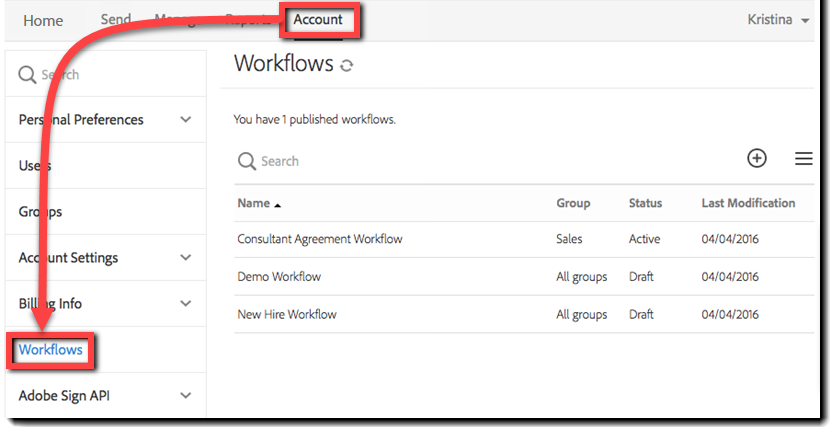Screen dimensions: 830x427
Task: Expand Adobe Sign API section
Action: tap(185, 396)
